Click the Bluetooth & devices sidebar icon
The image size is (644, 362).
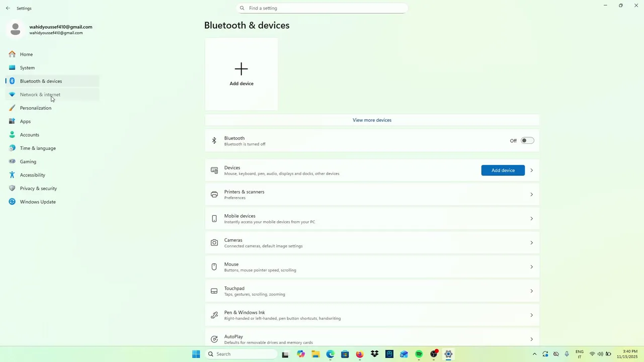[x=12, y=81]
